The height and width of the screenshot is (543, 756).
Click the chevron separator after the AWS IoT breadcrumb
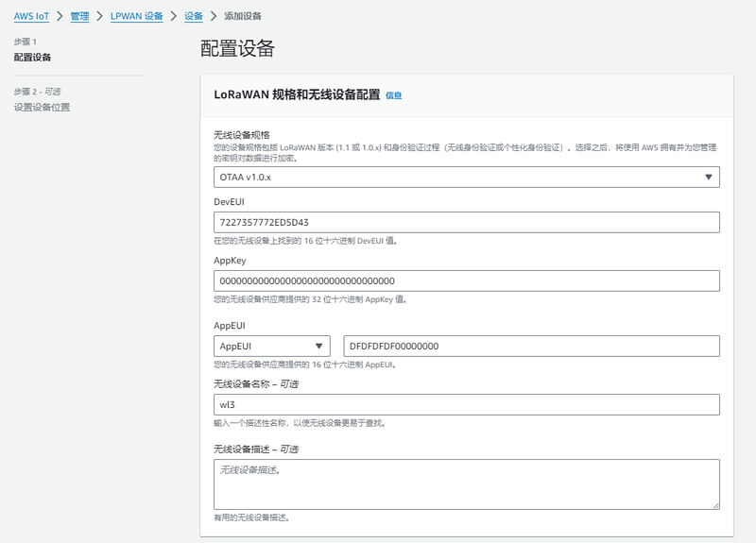[x=60, y=16]
